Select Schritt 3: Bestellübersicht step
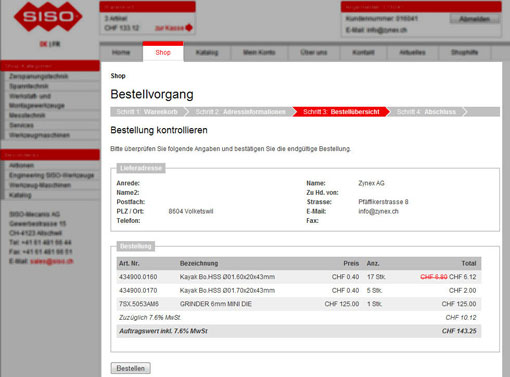This screenshot has height=377, width=510. (341, 112)
